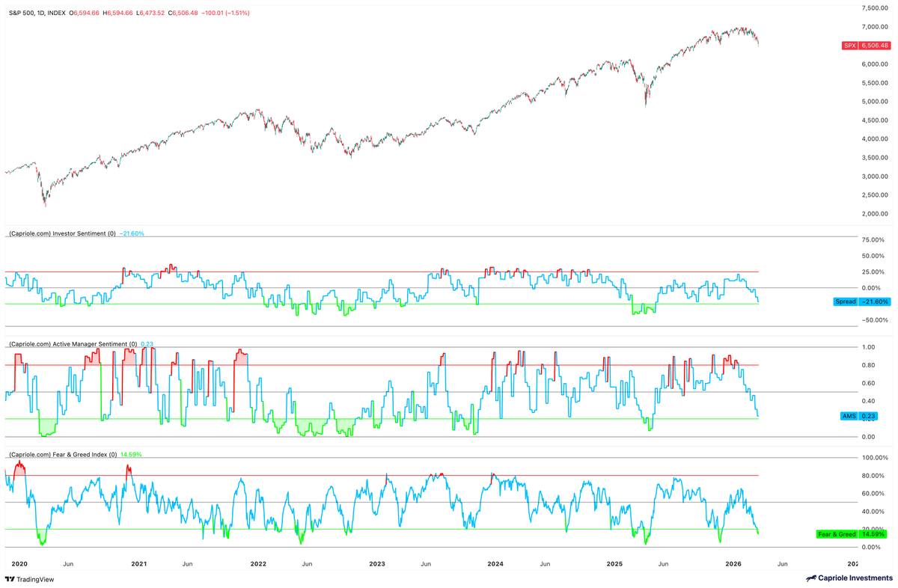898x588 pixels.
Task: Click the 6,000.00 price axis label
Action: (x=875, y=64)
